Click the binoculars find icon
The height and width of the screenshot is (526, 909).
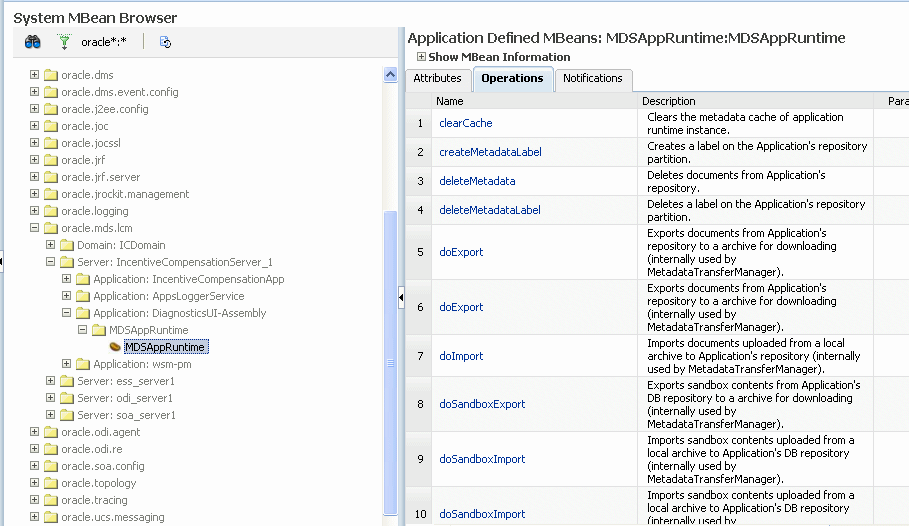click(x=32, y=42)
